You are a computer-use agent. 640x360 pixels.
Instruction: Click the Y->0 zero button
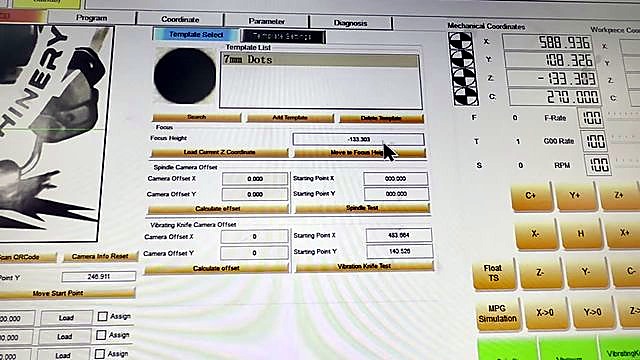pos(593,312)
